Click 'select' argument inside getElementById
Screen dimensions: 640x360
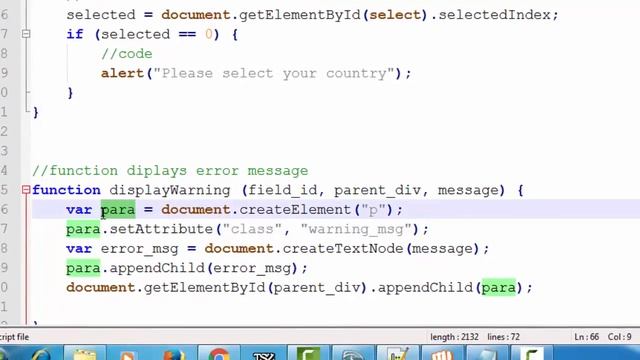click(395, 15)
